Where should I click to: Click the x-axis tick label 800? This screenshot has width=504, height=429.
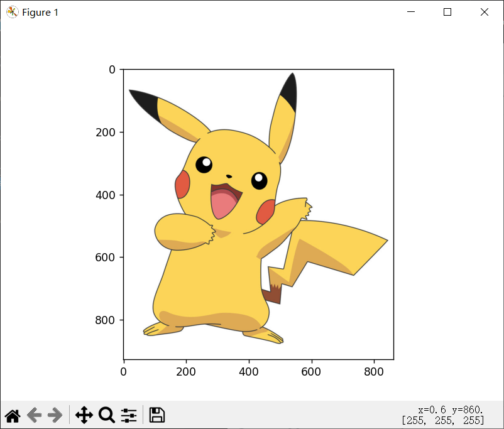[374, 372]
